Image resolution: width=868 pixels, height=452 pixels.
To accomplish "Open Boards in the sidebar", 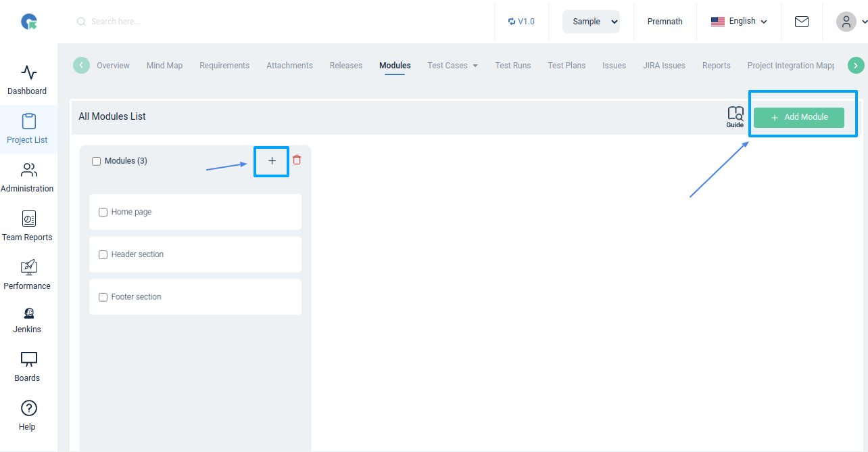I will [x=28, y=367].
